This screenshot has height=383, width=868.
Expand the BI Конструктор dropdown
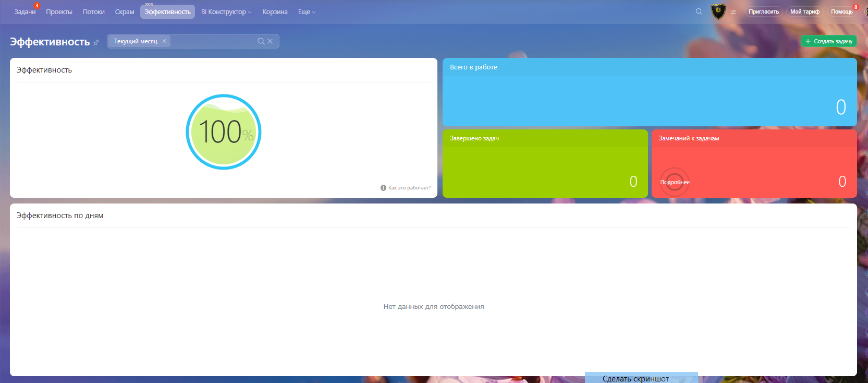pos(226,12)
